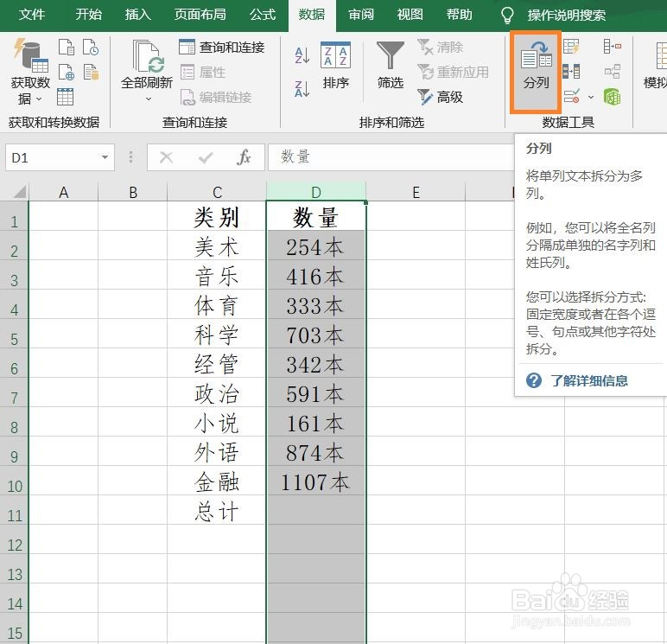Switch to the 审阅 (Review) tab
The height and width of the screenshot is (644, 667).
point(361,15)
